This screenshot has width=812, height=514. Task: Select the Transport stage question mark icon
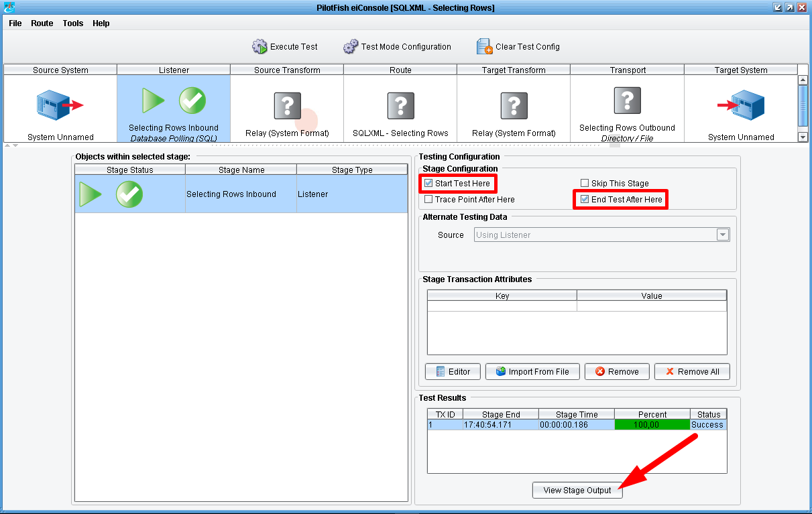click(x=627, y=101)
